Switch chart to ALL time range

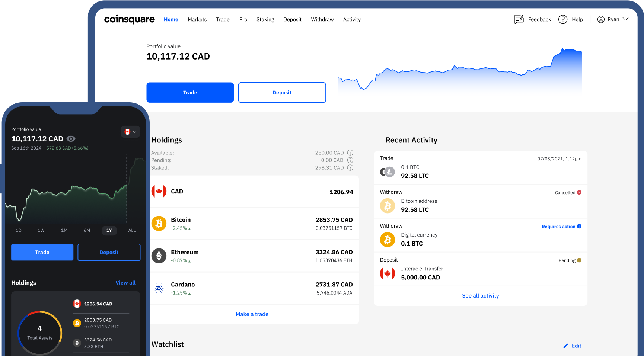click(132, 230)
